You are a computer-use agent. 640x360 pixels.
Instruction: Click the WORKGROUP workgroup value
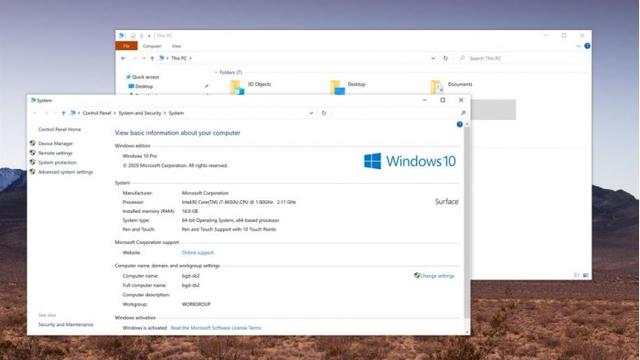coord(196,304)
